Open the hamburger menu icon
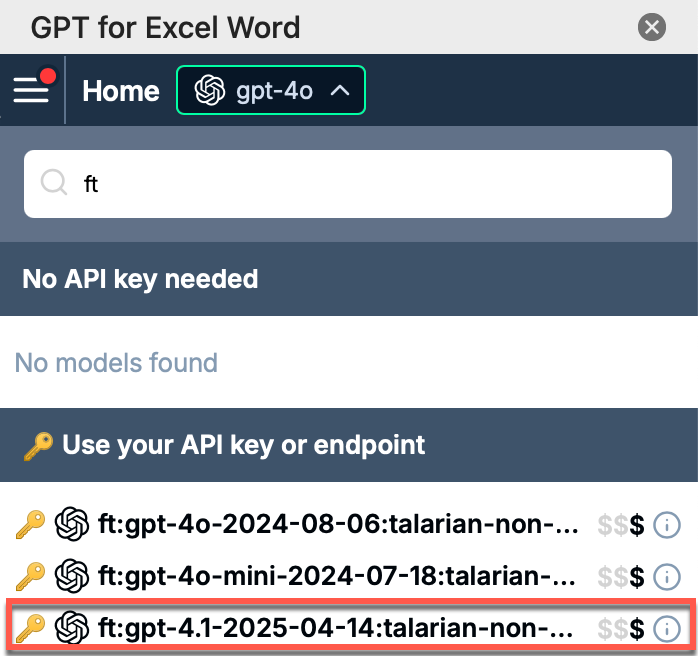The image size is (698, 656). [31, 90]
